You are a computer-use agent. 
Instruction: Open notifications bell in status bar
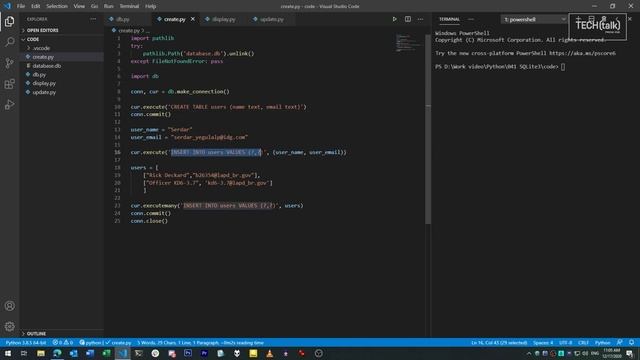631,342
